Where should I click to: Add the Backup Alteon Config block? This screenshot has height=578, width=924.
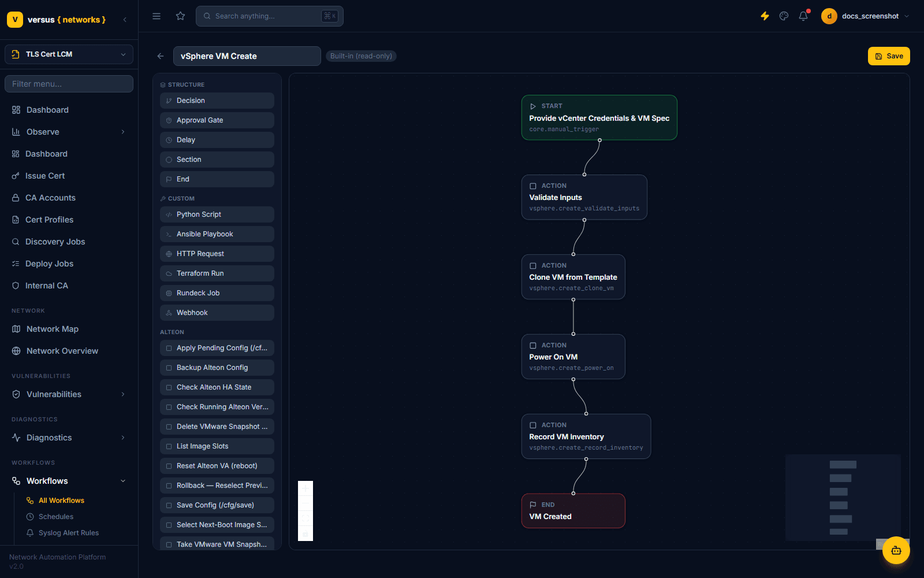[x=217, y=368]
